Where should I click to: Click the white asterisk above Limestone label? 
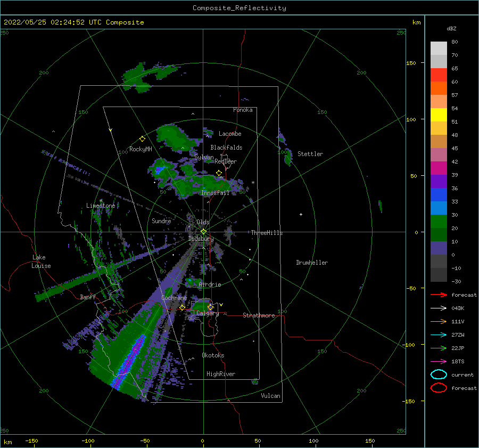tap(101, 201)
